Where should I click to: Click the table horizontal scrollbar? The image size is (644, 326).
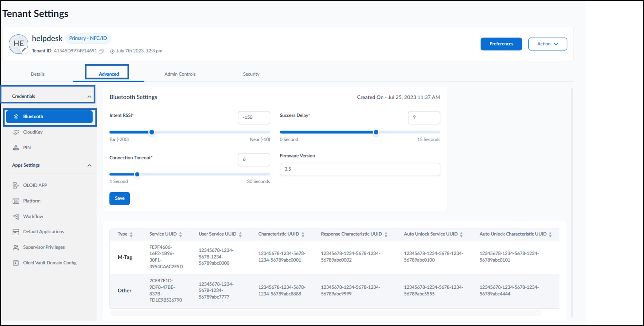pyautogui.click(x=326, y=313)
